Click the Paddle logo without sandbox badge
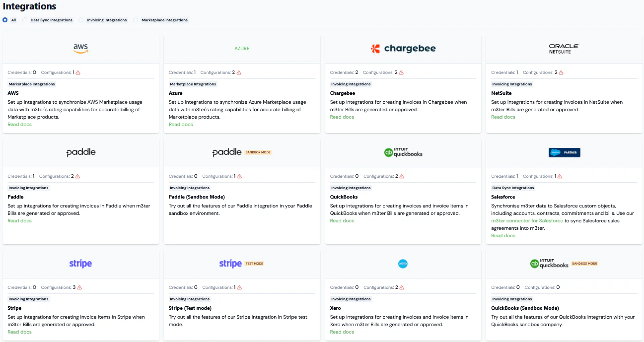Image resolution: width=644 pixels, height=342 pixels. pos(81,152)
